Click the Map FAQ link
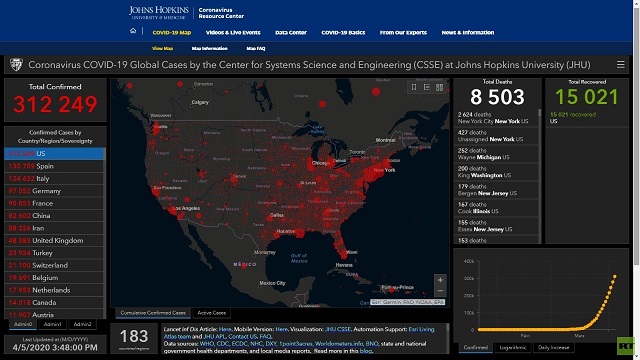Viewport: 640px width, 360px height. tap(256, 49)
